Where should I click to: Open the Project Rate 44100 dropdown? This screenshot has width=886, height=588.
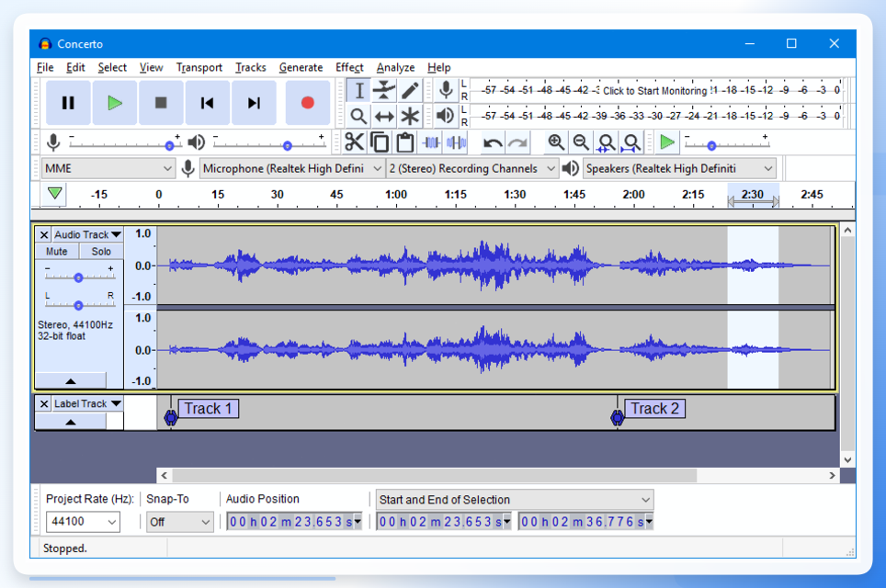83,521
